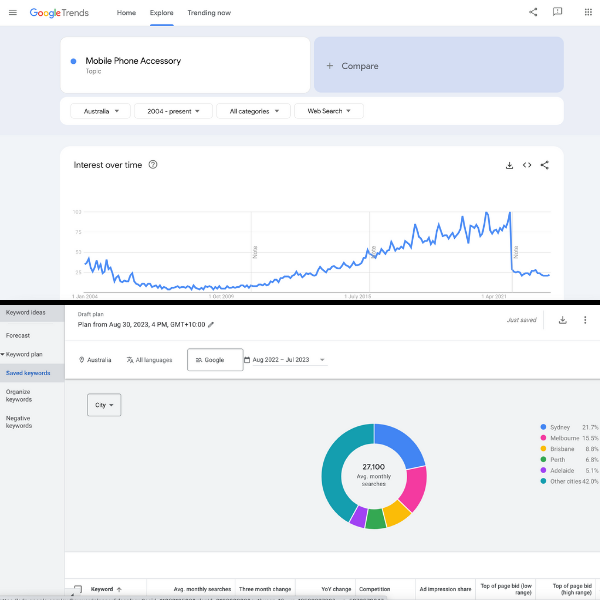Click the Mobile Phone Accessory search term
Image resolution: width=600 pixels, height=600 pixels.
[133, 61]
